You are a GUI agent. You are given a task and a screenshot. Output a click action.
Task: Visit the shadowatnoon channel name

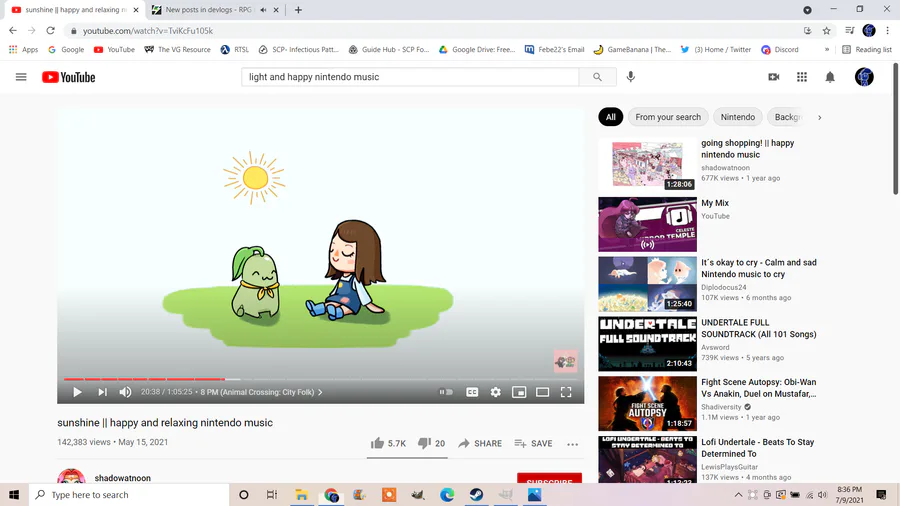click(122, 478)
